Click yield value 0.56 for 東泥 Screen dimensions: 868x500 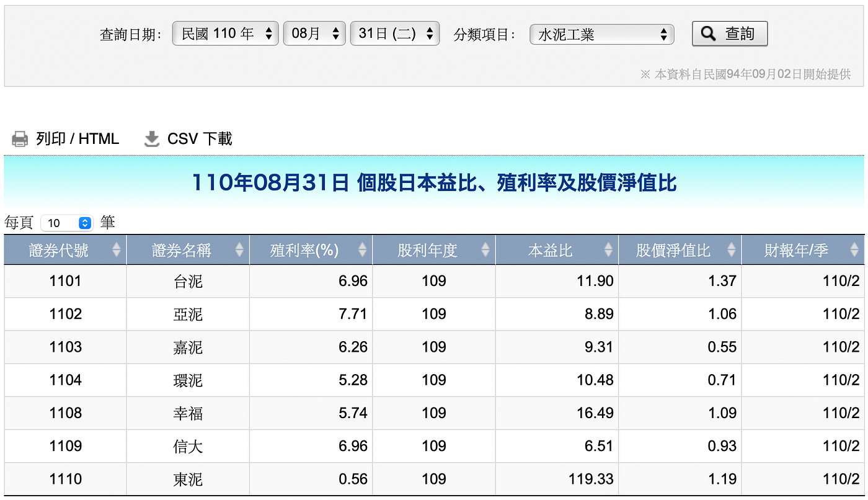coord(353,478)
